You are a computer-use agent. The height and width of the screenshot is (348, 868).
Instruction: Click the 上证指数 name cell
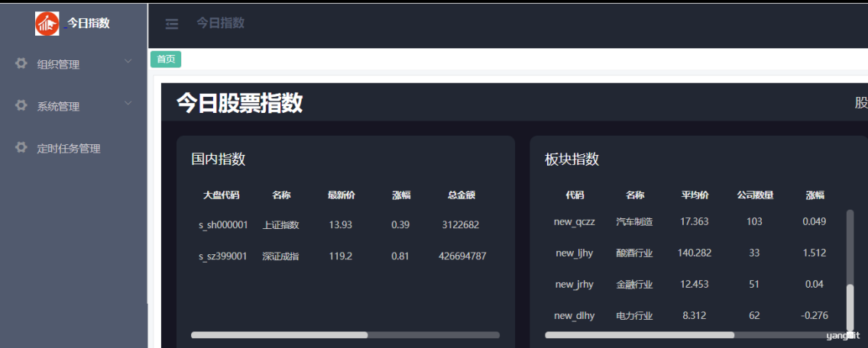(280, 225)
